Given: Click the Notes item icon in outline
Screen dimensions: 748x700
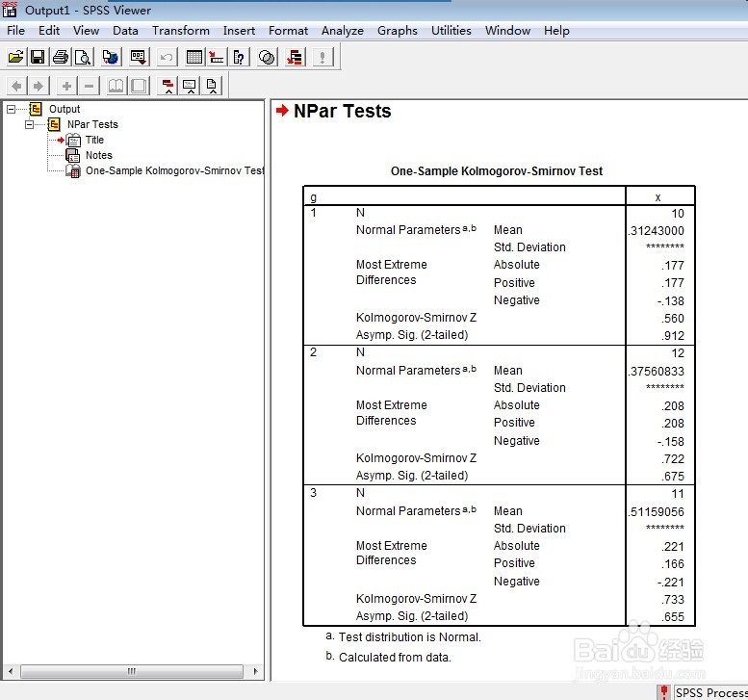Looking at the screenshot, I should coord(72,155).
